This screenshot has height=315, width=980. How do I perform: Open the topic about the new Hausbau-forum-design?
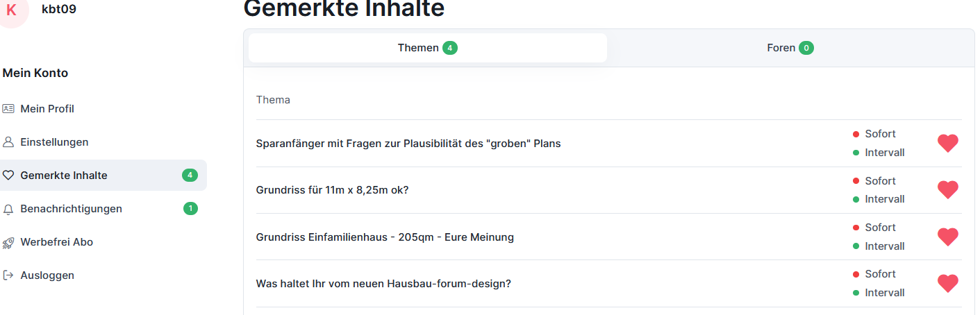[383, 284]
